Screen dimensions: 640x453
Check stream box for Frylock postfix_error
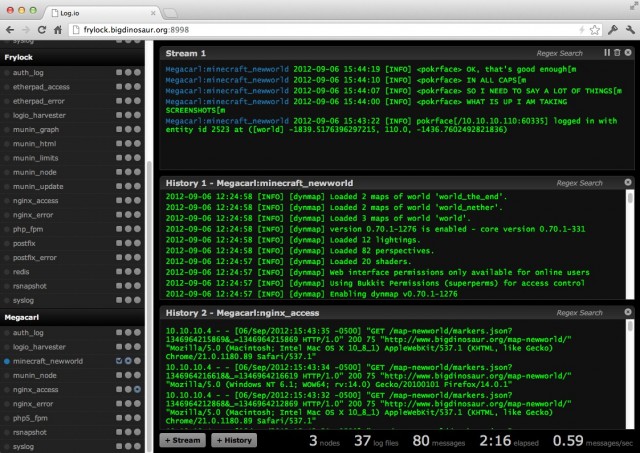tap(119, 257)
